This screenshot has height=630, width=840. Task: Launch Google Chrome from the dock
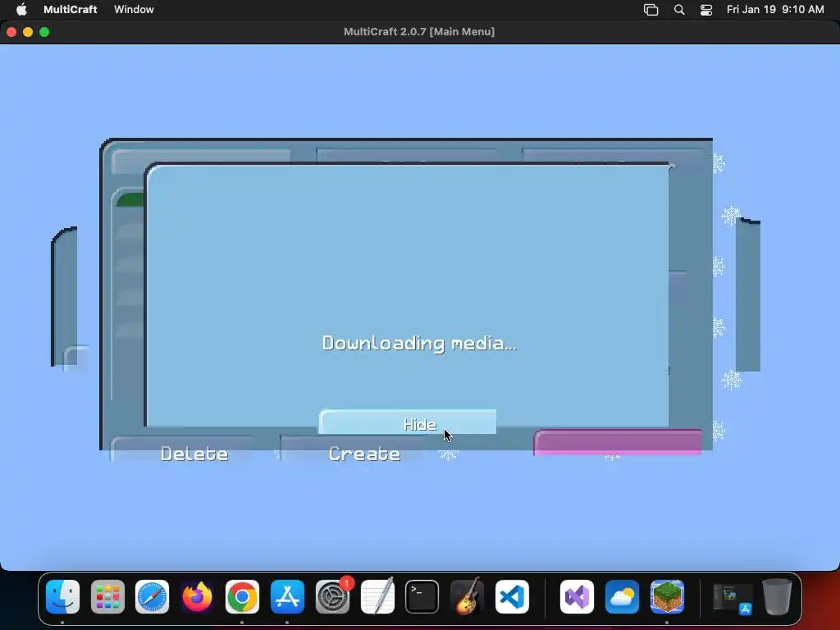(x=242, y=596)
